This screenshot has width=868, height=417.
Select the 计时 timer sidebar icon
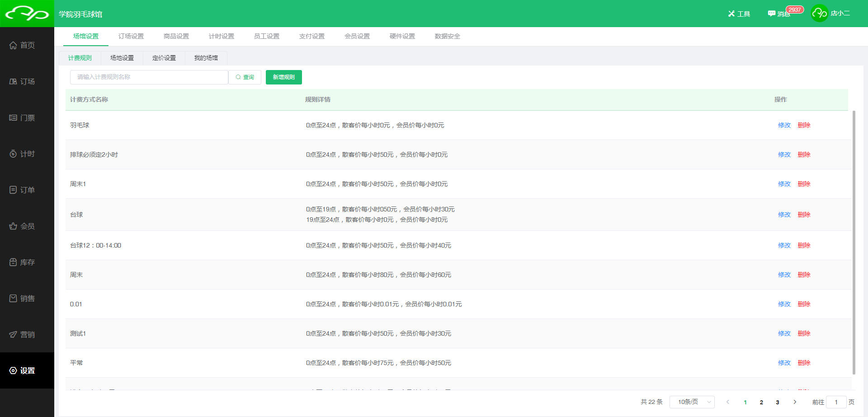click(13, 154)
